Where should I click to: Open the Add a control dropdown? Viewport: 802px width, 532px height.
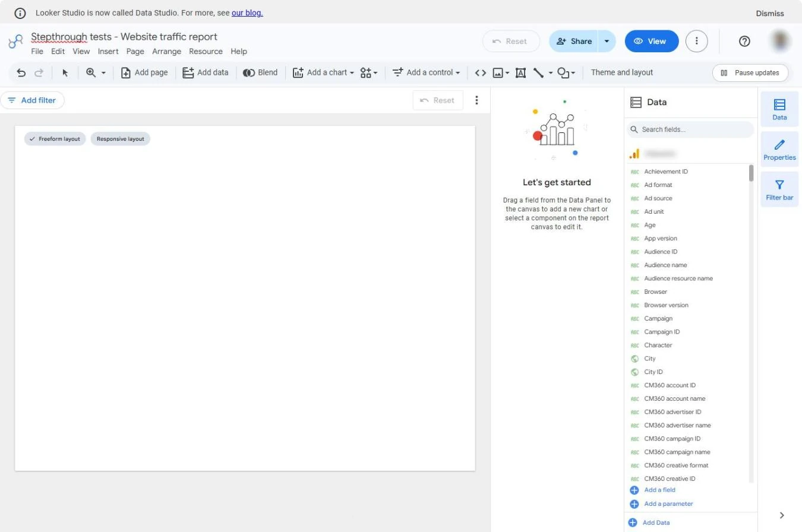click(427, 72)
